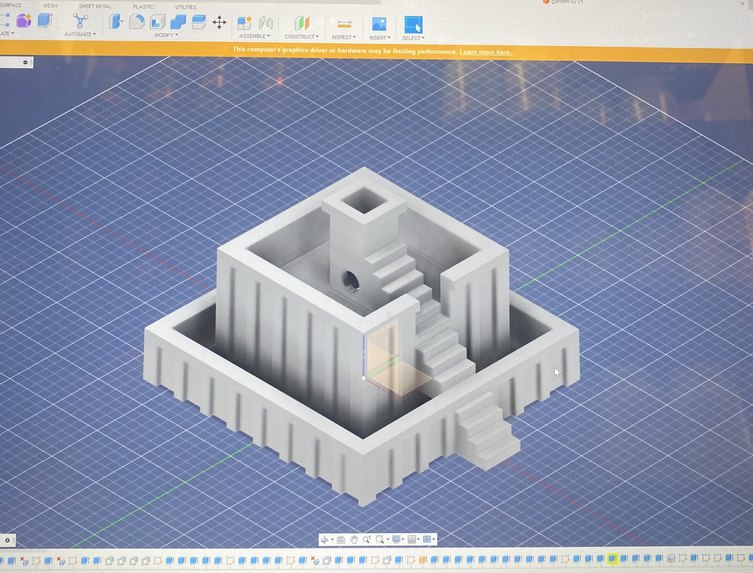Select the Automate tool icon
Screen dimensions: 753x573
point(80,21)
